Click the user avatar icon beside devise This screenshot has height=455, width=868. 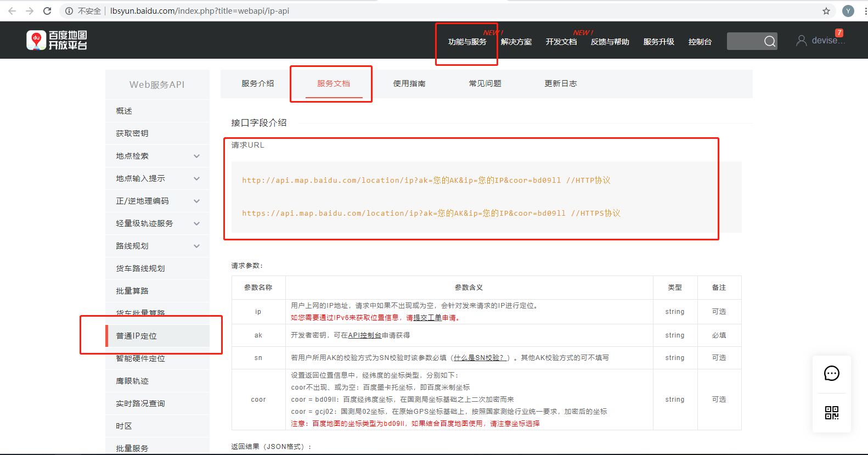point(802,41)
